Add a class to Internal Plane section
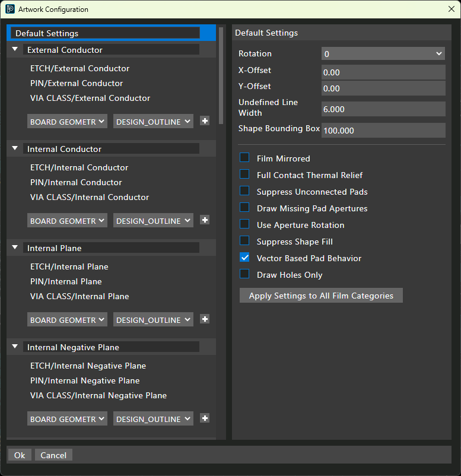The width and height of the screenshot is (461, 476). [204, 319]
